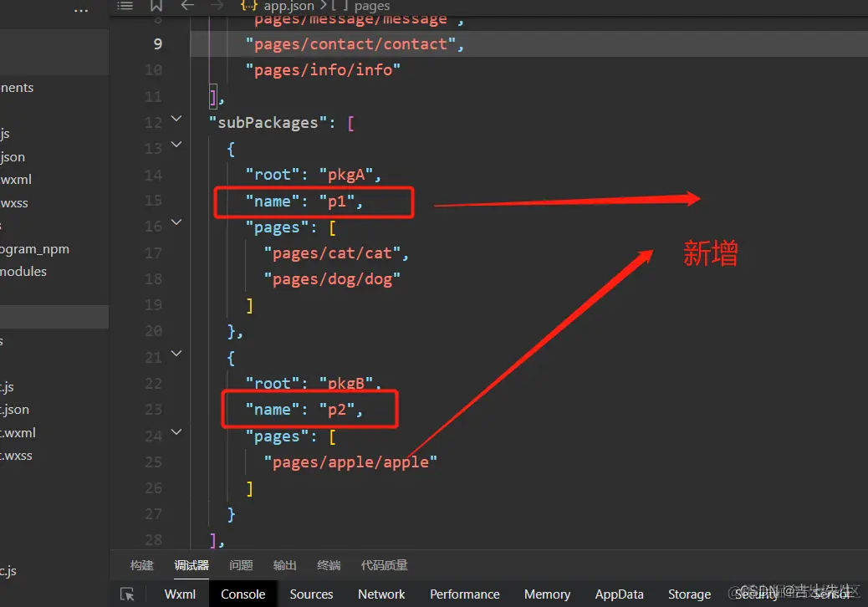Screen dimensions: 868x607
Task: Open the Console devtools tab
Action: click(243, 594)
